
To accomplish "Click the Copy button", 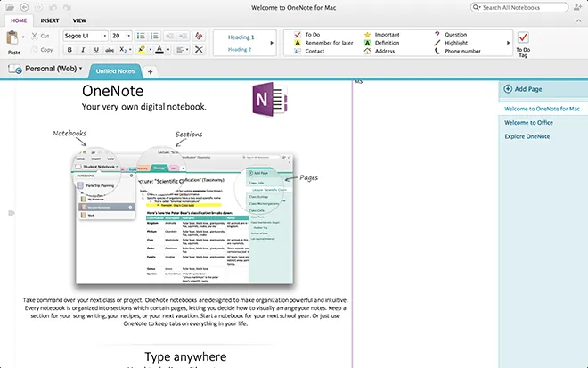I will [x=42, y=50].
